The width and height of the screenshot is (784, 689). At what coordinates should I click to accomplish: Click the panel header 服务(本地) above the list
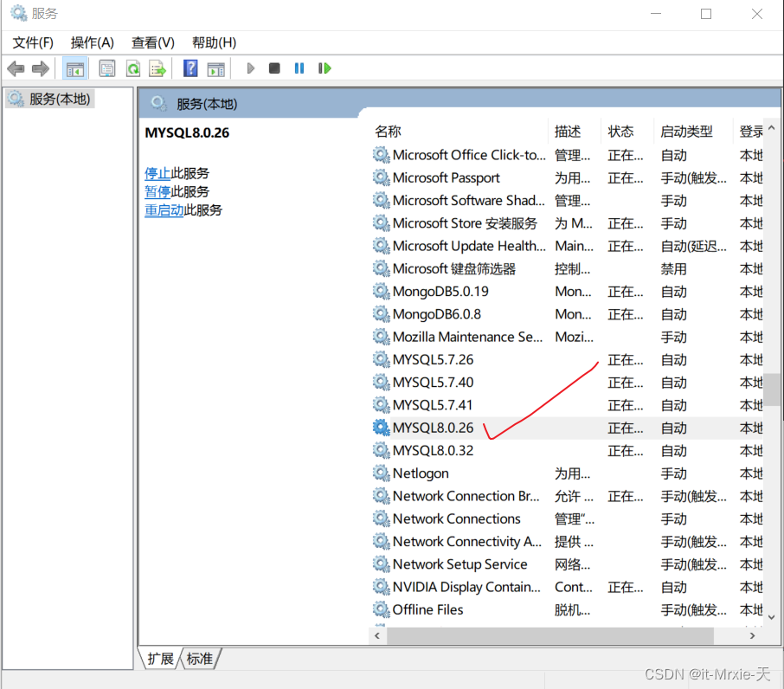(x=207, y=104)
